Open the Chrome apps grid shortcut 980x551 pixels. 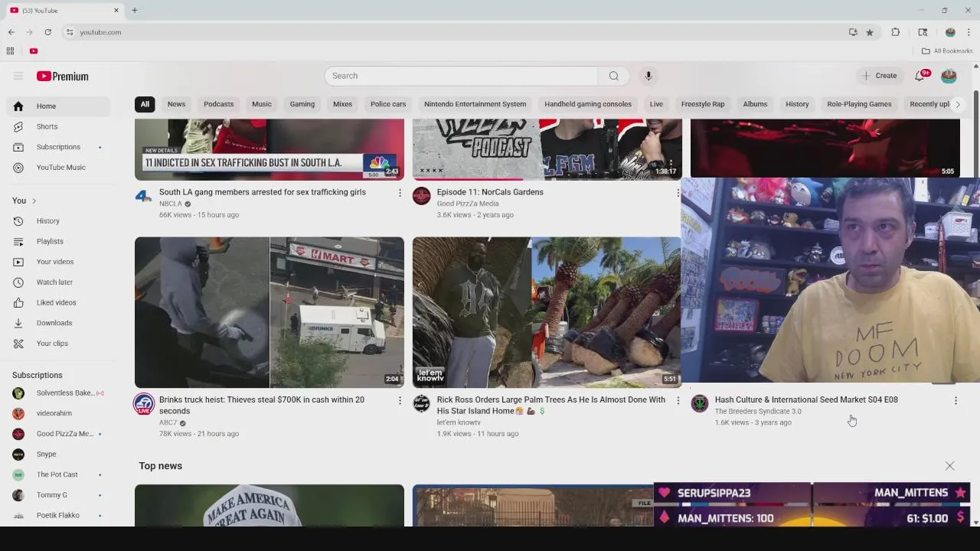(10, 51)
